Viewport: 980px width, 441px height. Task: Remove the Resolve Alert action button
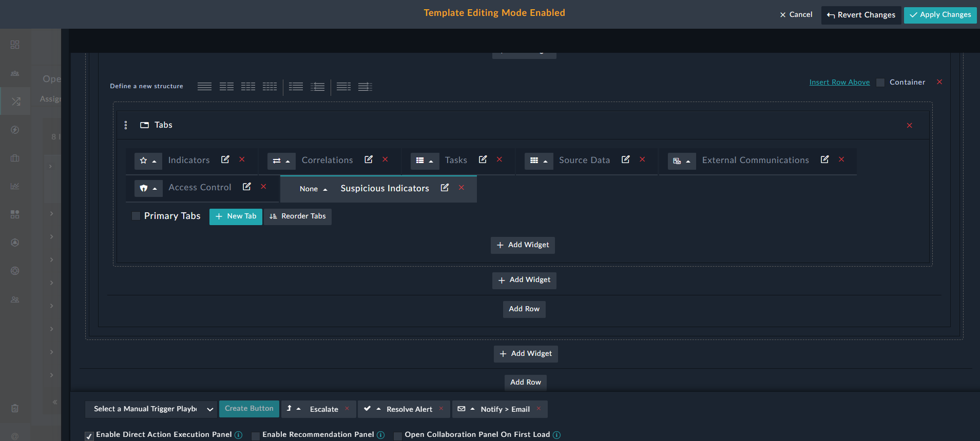(x=441, y=408)
